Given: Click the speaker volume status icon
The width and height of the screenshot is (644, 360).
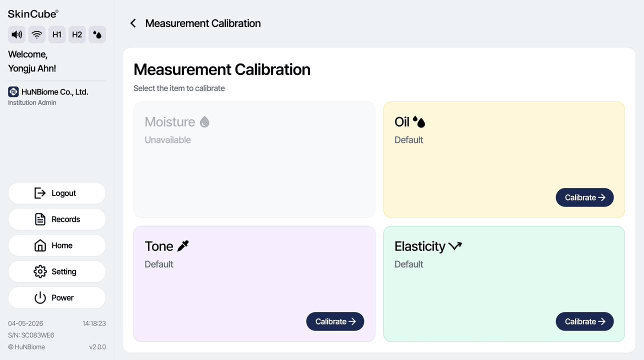Looking at the screenshot, I should pos(17,34).
